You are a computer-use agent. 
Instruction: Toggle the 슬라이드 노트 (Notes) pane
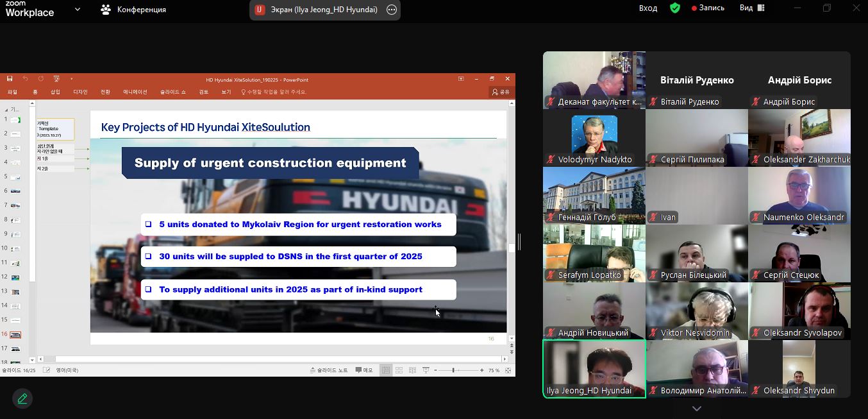tap(329, 370)
